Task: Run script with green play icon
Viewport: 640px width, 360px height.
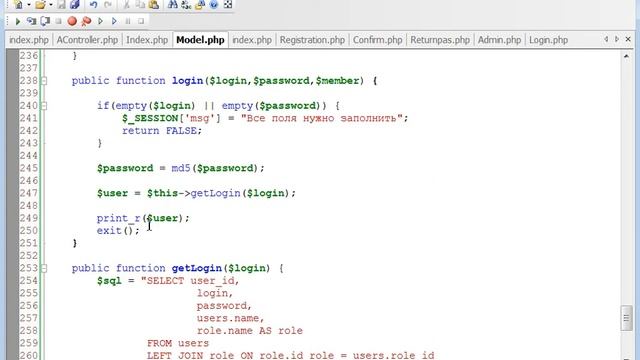Action: [18, 21]
